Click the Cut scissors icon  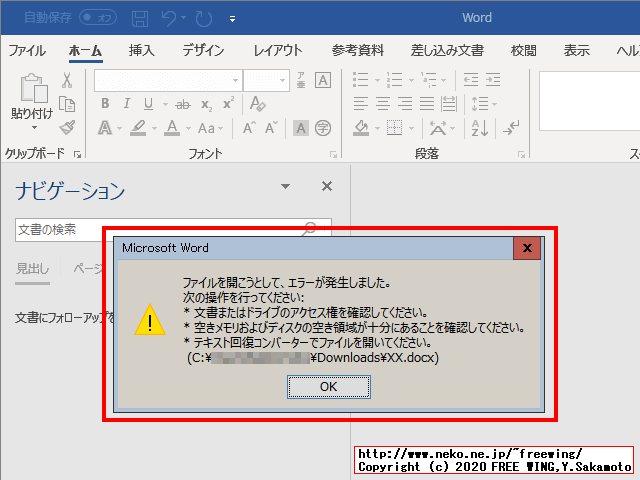coord(67,80)
